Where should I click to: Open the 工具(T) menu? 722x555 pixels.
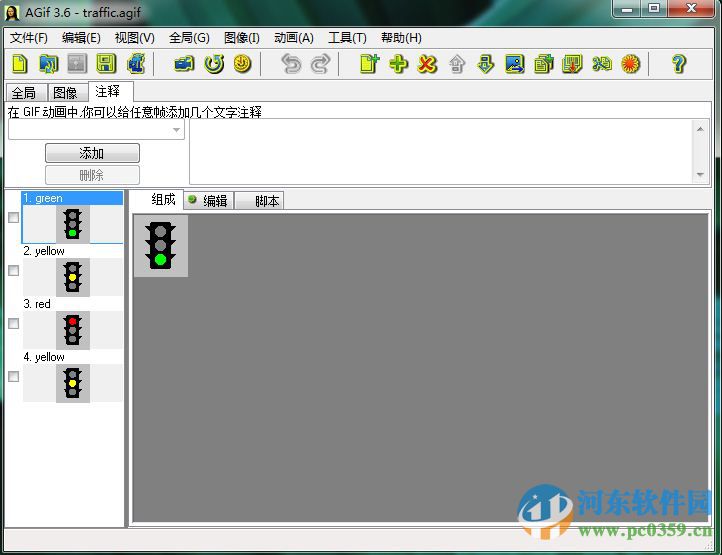[x=347, y=38]
